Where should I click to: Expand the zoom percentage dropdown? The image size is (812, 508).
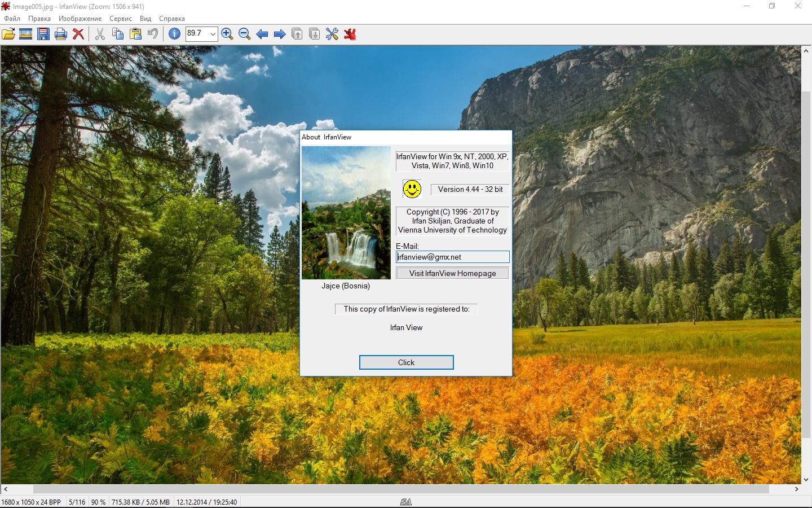[213, 34]
